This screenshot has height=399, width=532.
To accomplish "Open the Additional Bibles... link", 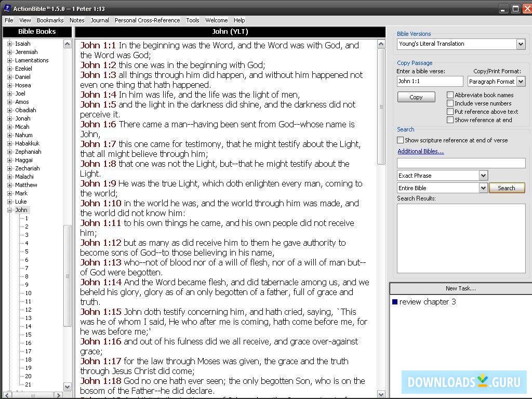I will pos(420,151).
